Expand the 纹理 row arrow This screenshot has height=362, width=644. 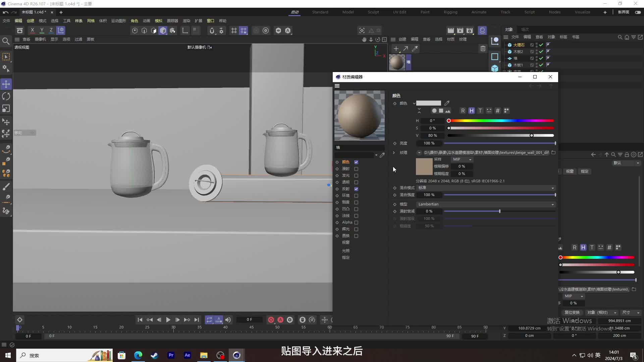[x=394, y=153]
